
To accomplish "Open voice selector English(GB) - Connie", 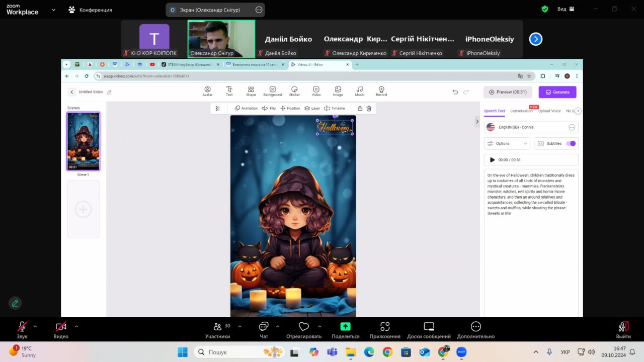I will 531,127.
